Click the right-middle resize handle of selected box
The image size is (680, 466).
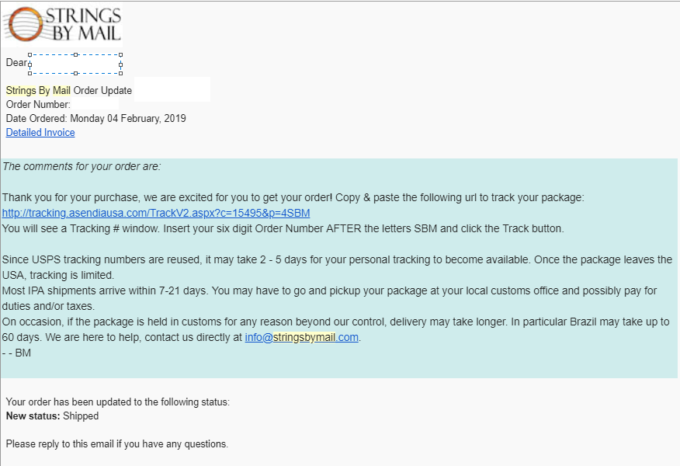pos(121,64)
